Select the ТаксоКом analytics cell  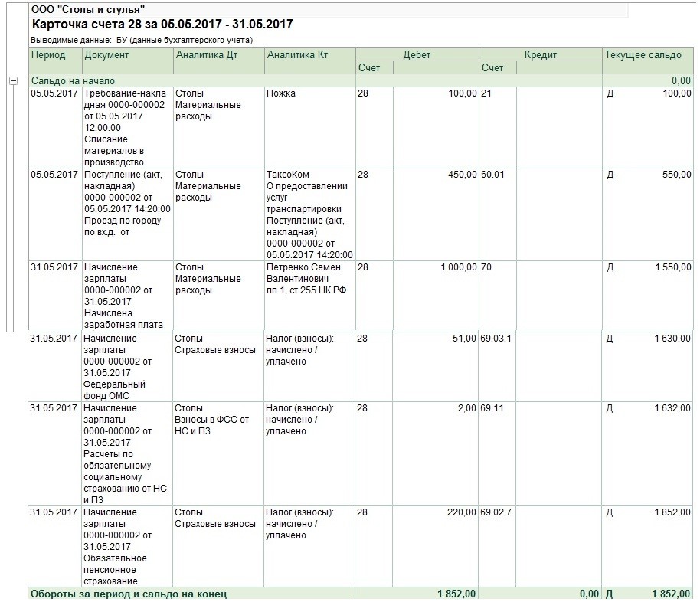click(310, 214)
